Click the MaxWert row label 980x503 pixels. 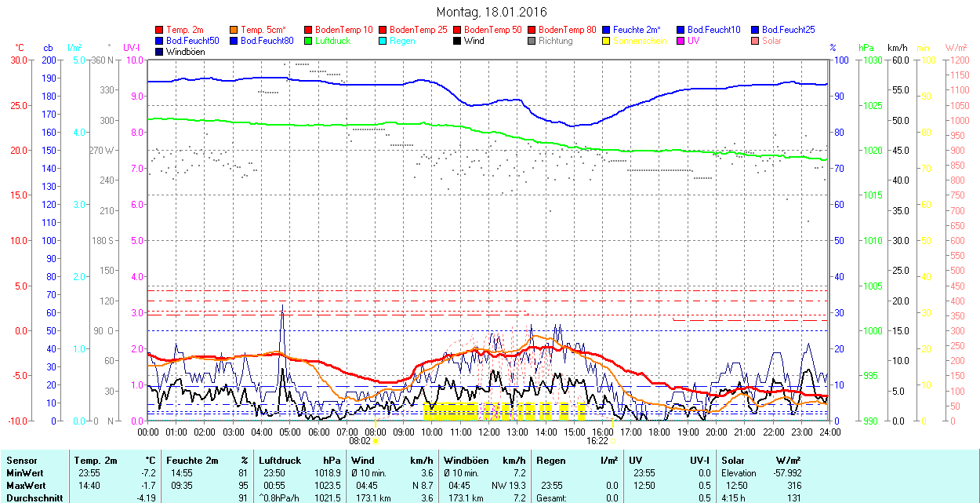pyautogui.click(x=26, y=486)
